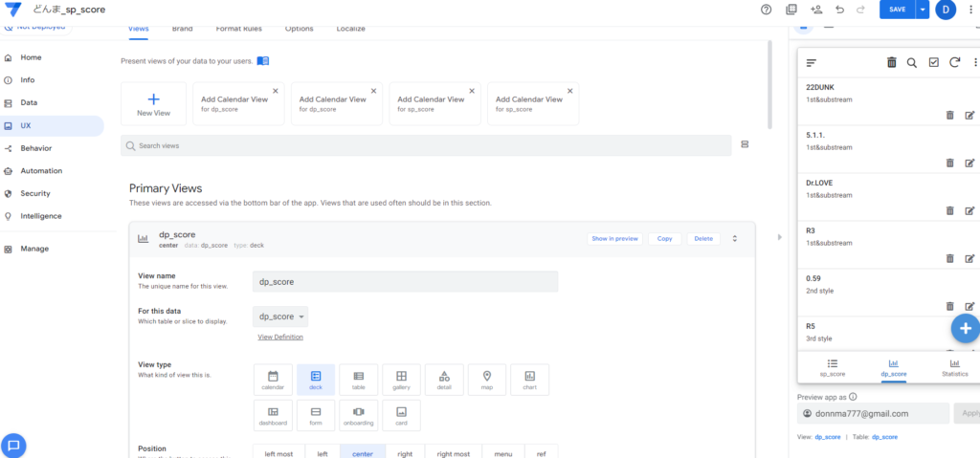Click the redo arrow icon
The height and width of the screenshot is (458, 980).
click(x=860, y=10)
